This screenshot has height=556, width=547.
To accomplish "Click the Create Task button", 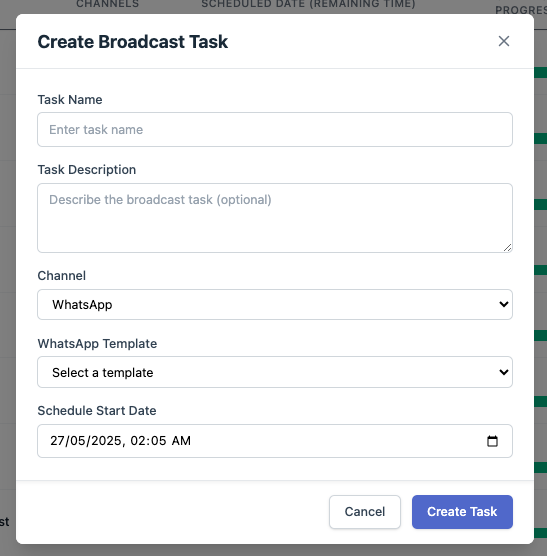I will pos(462,512).
